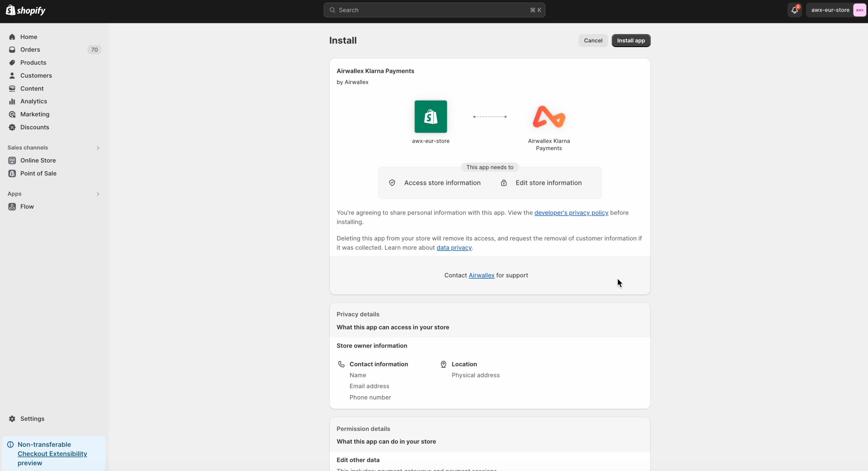
Task: Click the Shopify logo in header
Action: [26, 10]
